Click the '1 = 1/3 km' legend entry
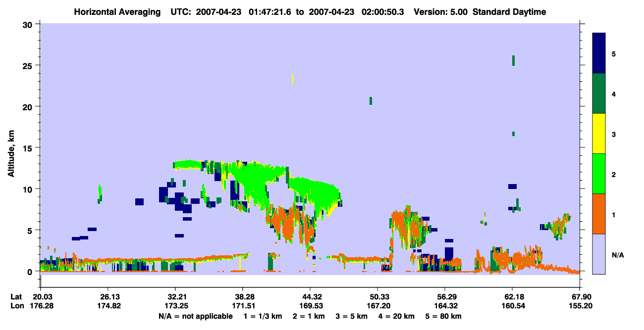Viewport: 644px width, 330px height. click(x=263, y=316)
